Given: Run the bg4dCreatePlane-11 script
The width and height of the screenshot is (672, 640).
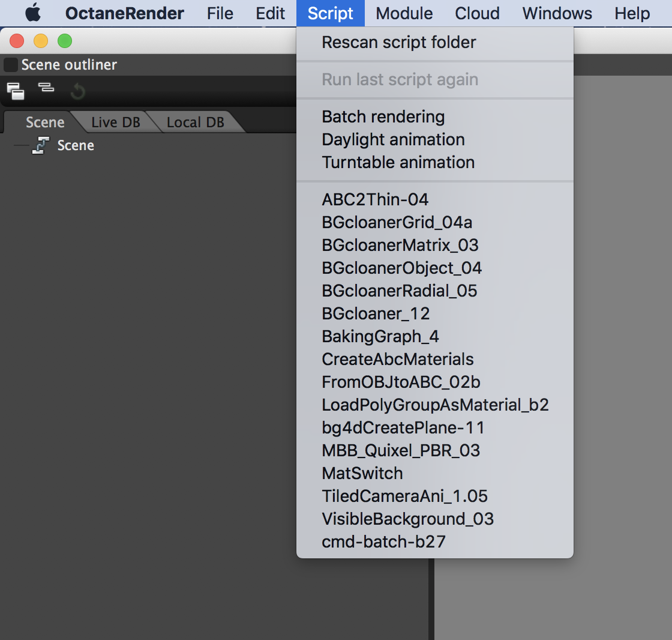Looking at the screenshot, I should point(434,427).
